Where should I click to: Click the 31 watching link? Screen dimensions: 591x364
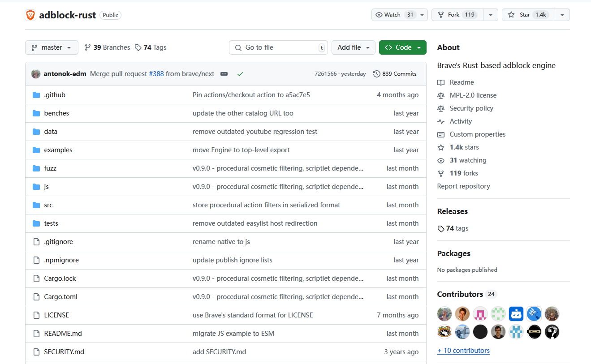[462, 160]
